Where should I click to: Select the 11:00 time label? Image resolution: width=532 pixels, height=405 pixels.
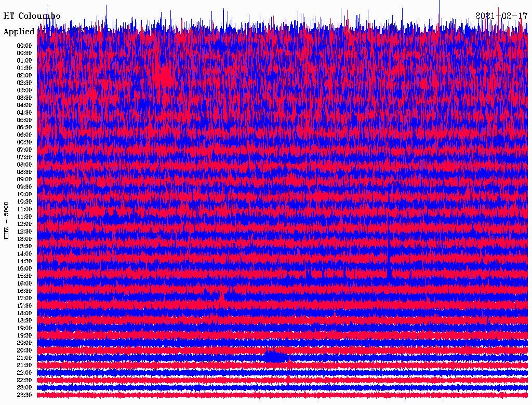(x=24, y=209)
